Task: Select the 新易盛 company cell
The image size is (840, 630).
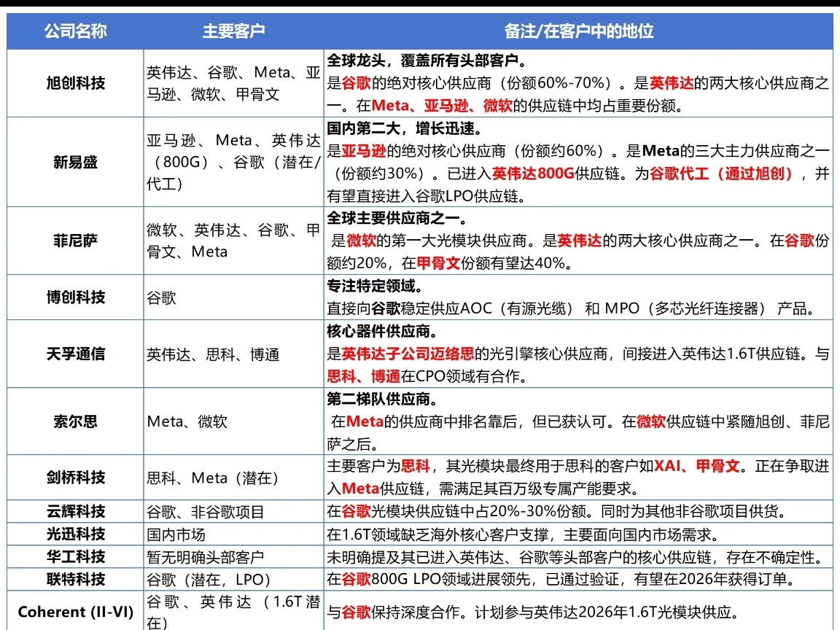Action: point(76,162)
